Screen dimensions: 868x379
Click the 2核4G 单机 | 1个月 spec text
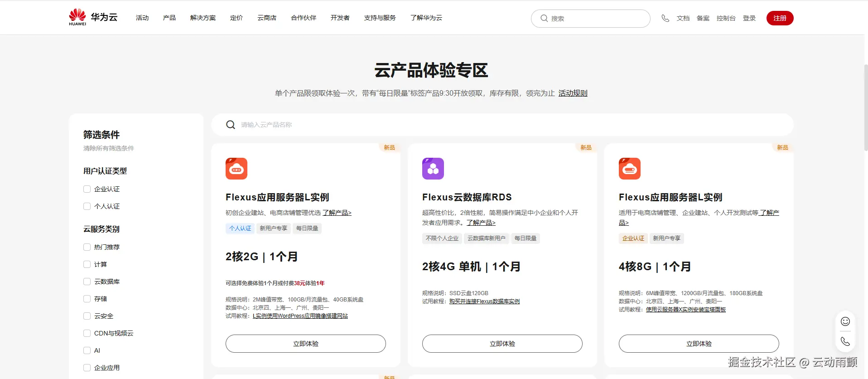point(472,267)
